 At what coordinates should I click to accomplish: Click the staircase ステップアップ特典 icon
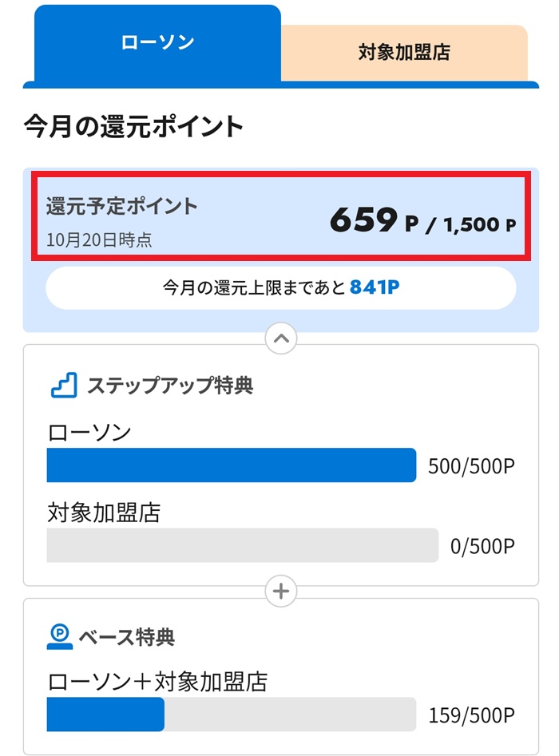[64, 386]
